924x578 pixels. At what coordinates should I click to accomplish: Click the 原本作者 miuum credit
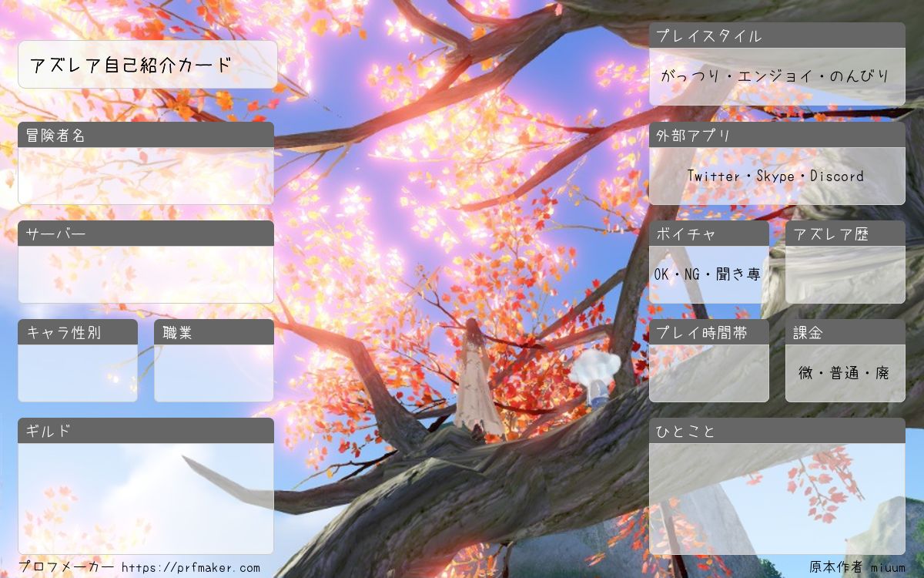[858, 568]
